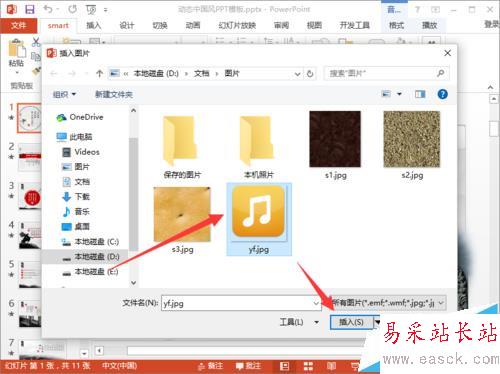Open the 组织 dropdown menu
500x374 pixels.
[64, 95]
